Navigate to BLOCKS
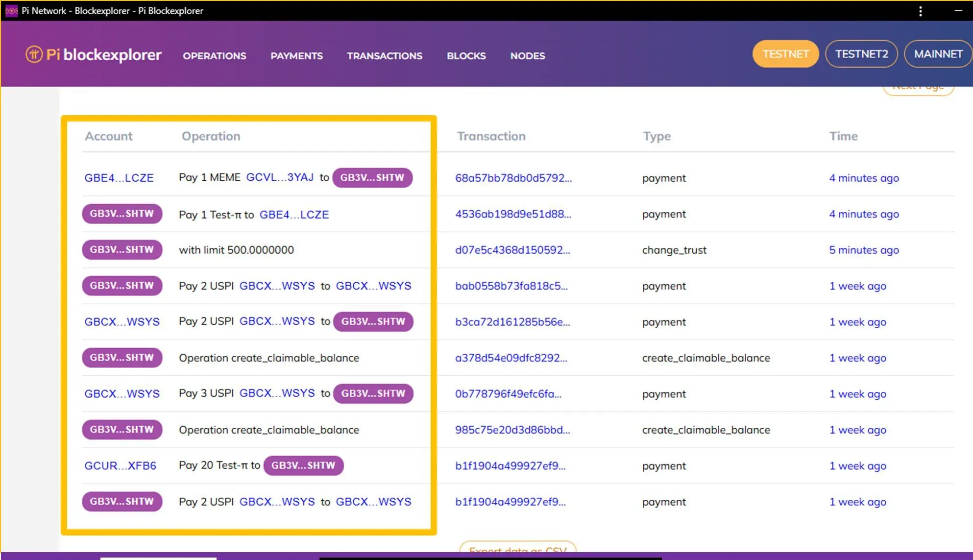Screen dimensions: 973x560 (466, 56)
